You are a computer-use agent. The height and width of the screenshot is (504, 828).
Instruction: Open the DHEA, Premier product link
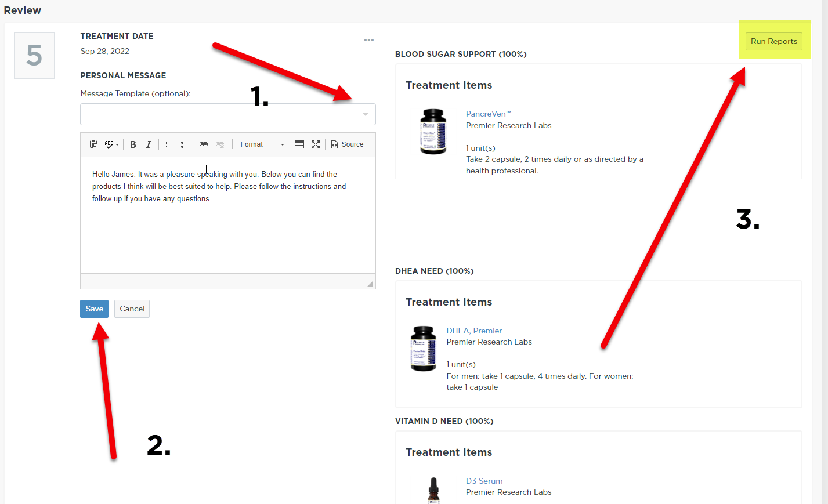pyautogui.click(x=474, y=331)
